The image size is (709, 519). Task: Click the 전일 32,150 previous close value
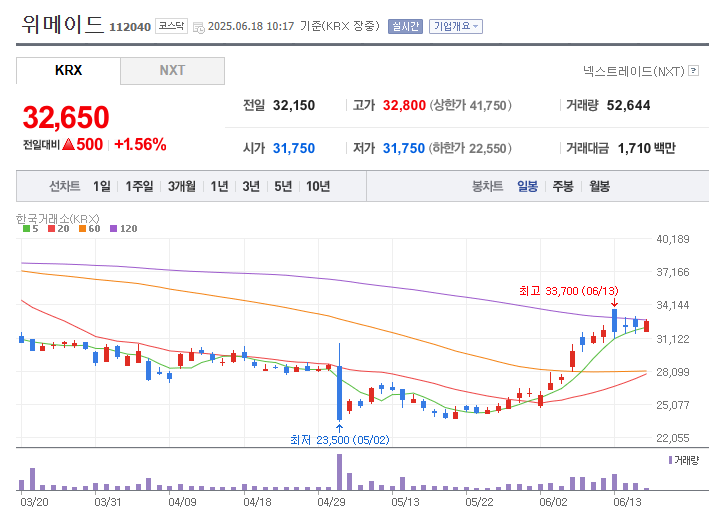[x=294, y=105]
